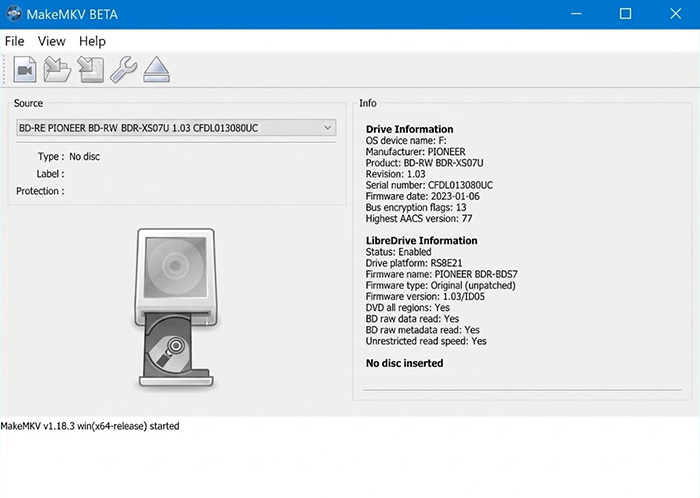Click the 'No disc' type value
This screenshot has width=700, height=498.
click(x=84, y=157)
